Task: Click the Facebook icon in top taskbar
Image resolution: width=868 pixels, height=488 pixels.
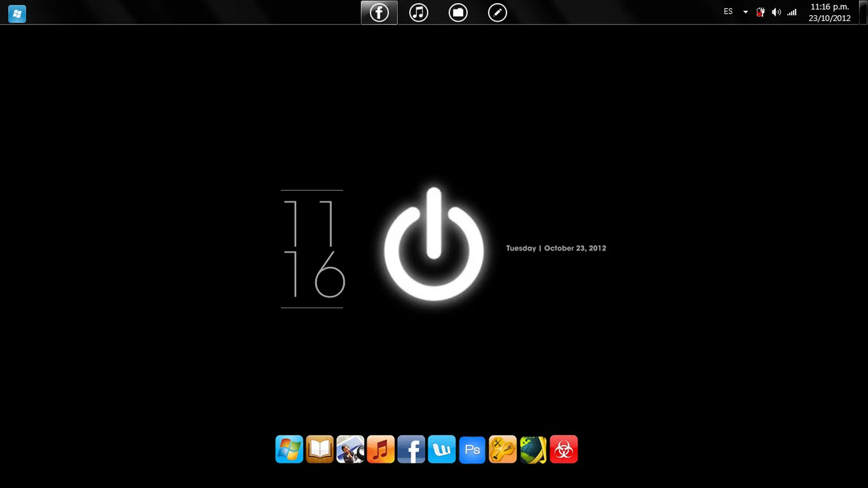Action: (379, 13)
